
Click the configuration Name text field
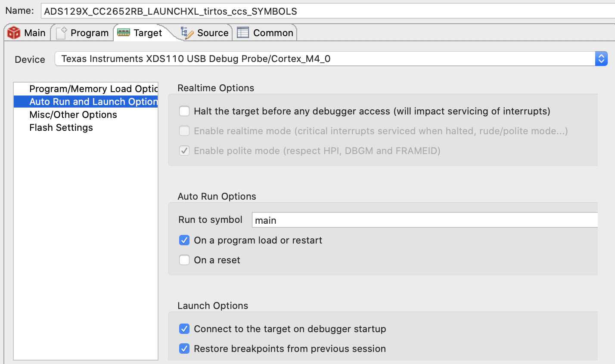click(x=328, y=11)
